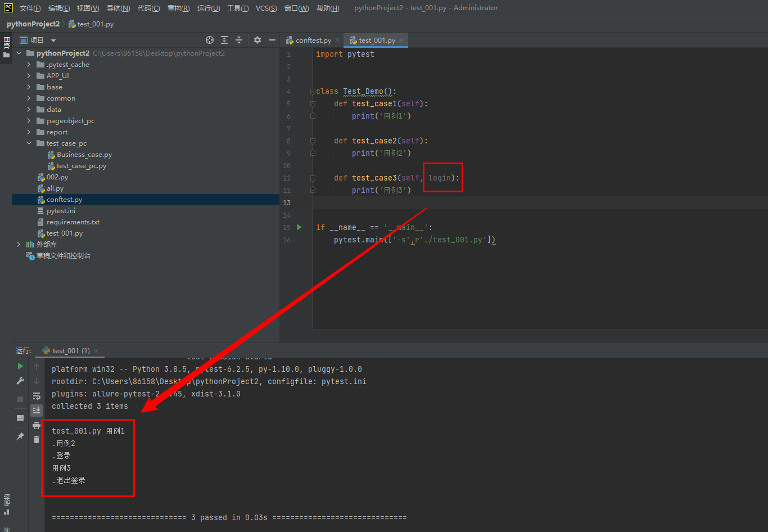This screenshot has height=532, width=768.
Task: Select Business_case.py in project tree
Action: coord(84,155)
